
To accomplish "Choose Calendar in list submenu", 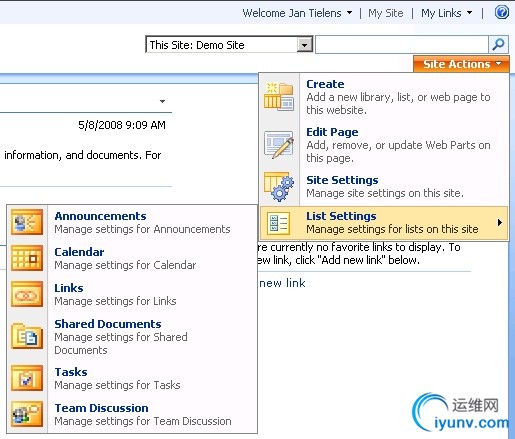I will coord(132,258).
